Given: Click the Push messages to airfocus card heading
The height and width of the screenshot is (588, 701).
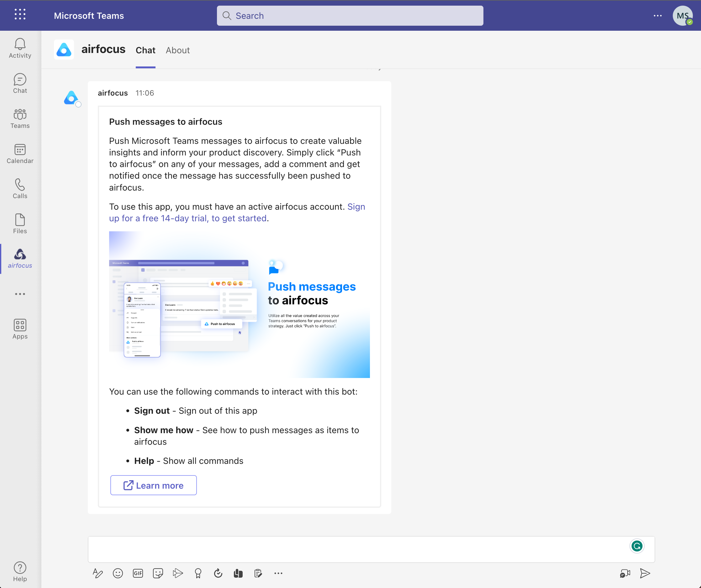Looking at the screenshot, I should (x=166, y=122).
